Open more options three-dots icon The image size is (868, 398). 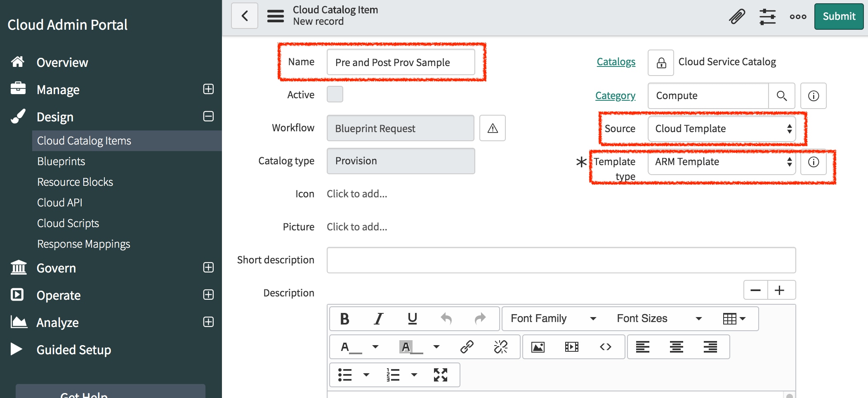798,17
